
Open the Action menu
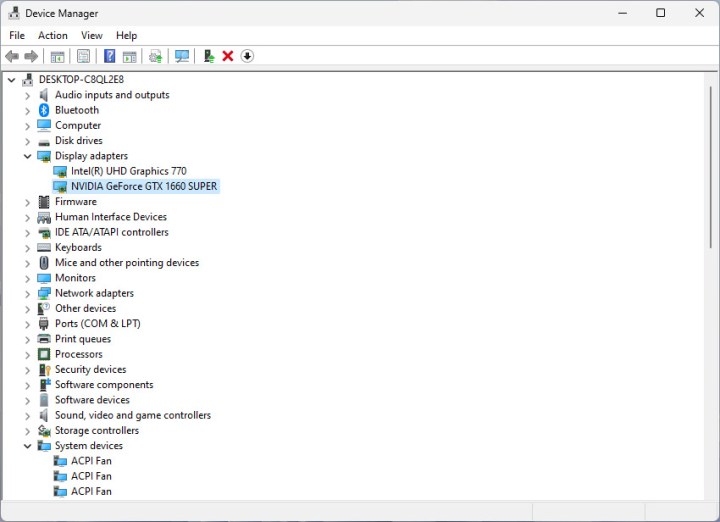coord(53,35)
